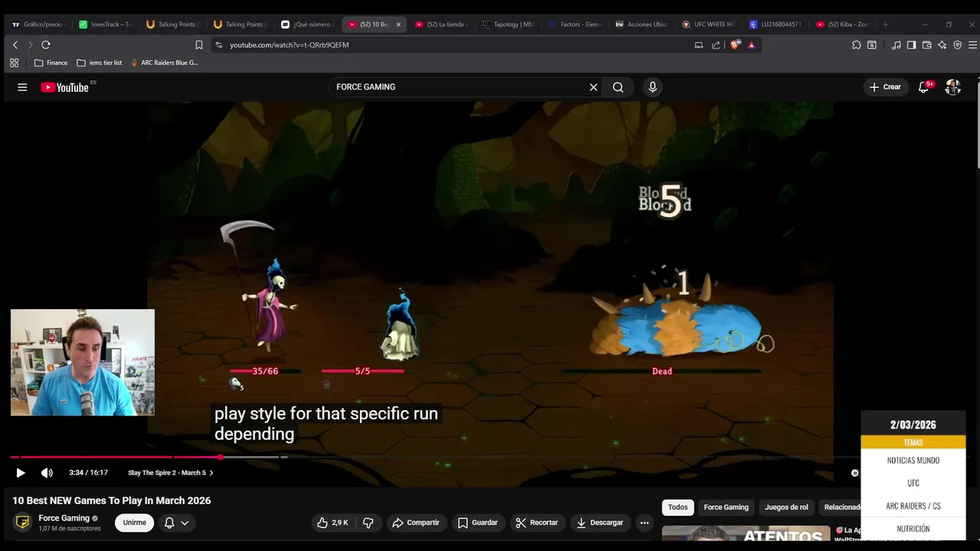Bookmark this page with the bookmark icon
This screenshot has width=980, height=551.
(x=198, y=45)
